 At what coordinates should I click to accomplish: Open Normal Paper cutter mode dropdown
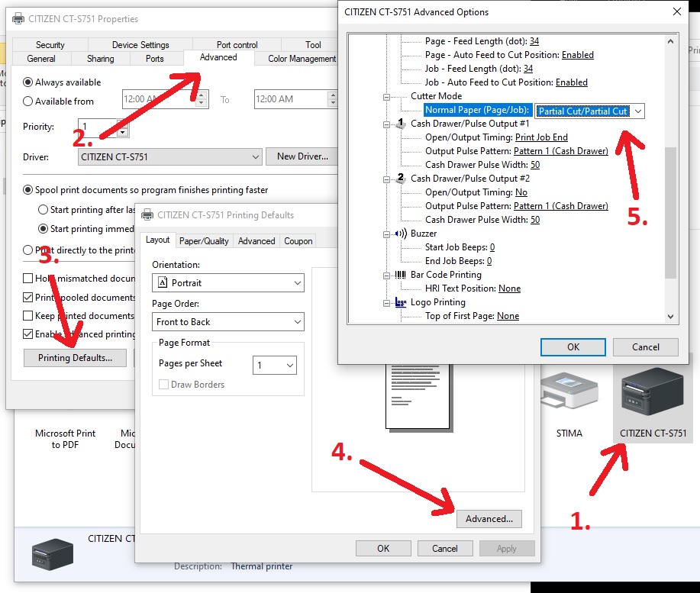click(x=638, y=111)
